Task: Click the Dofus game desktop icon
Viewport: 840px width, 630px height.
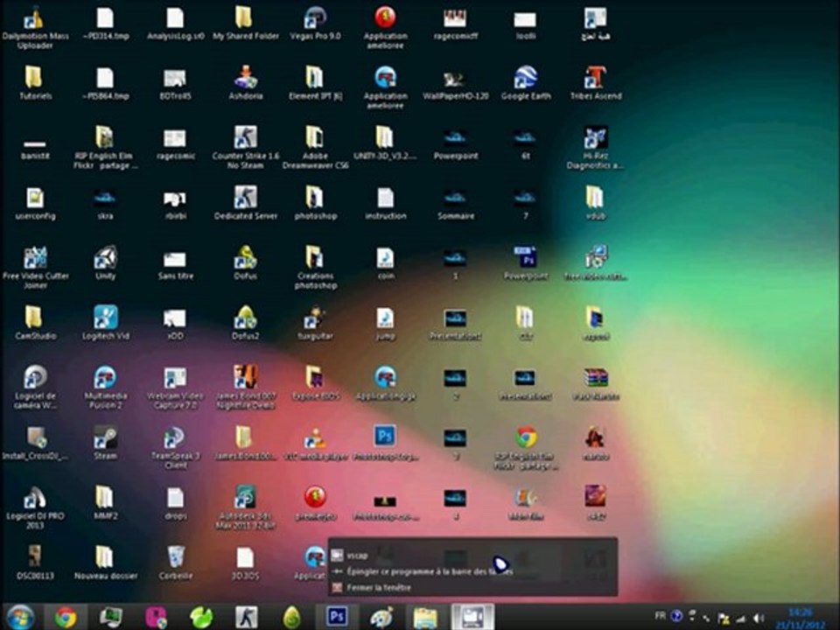Action: tap(246, 258)
